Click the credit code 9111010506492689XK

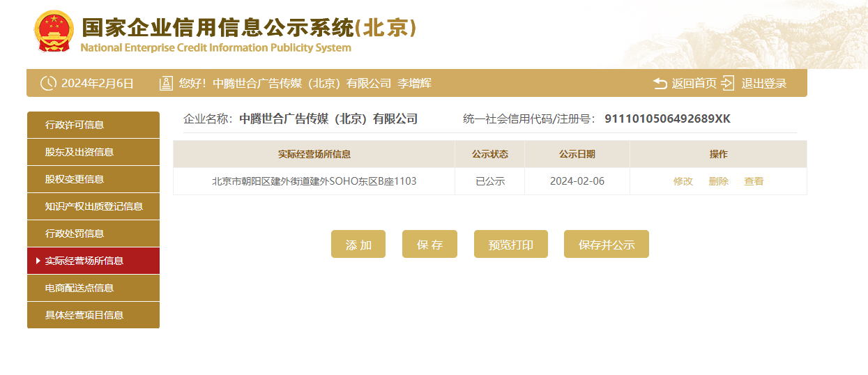coord(667,118)
